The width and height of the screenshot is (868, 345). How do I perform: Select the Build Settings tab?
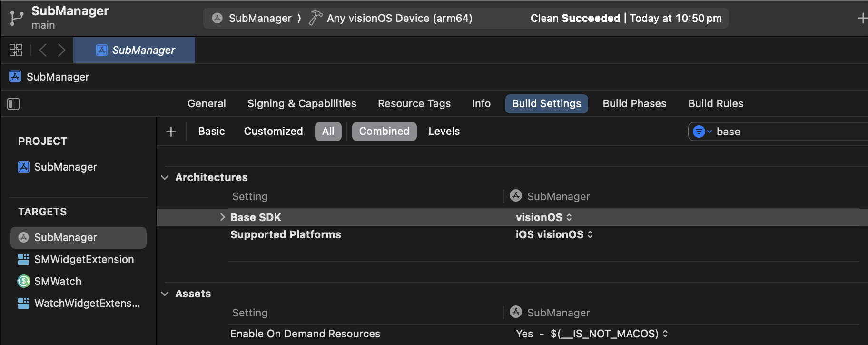click(546, 103)
